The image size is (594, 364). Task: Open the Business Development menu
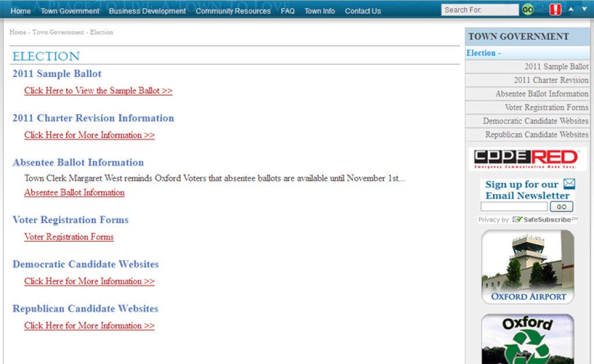point(147,11)
